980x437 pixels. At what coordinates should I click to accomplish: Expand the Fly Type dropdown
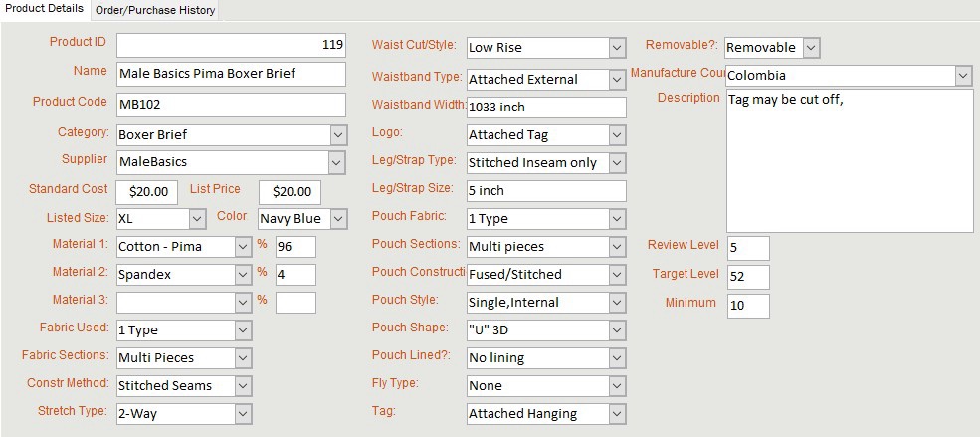(x=617, y=385)
